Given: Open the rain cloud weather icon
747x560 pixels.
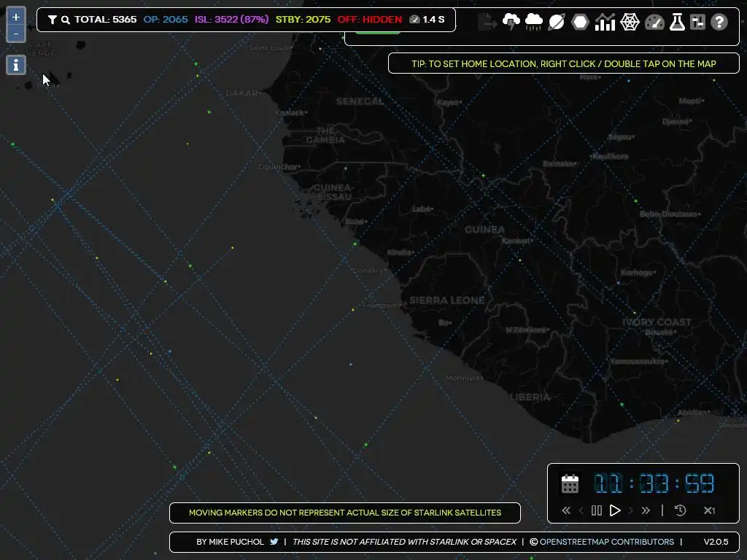Looking at the screenshot, I should (x=533, y=22).
